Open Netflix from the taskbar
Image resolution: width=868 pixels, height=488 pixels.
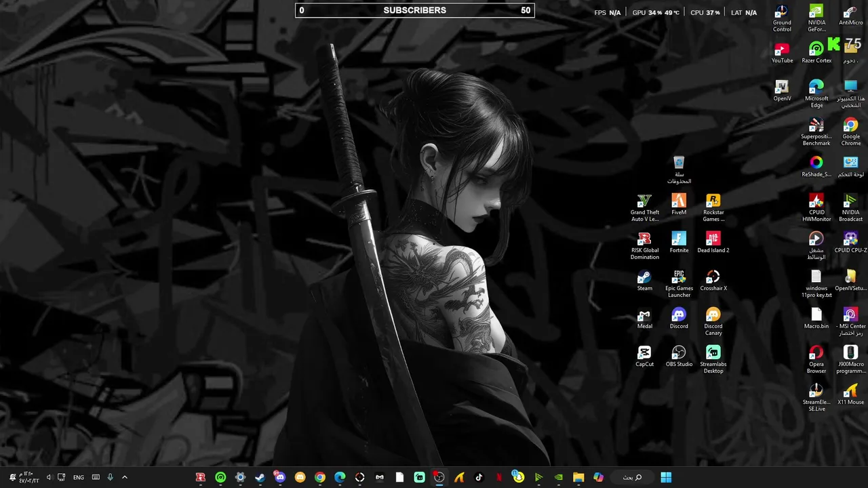(x=498, y=477)
